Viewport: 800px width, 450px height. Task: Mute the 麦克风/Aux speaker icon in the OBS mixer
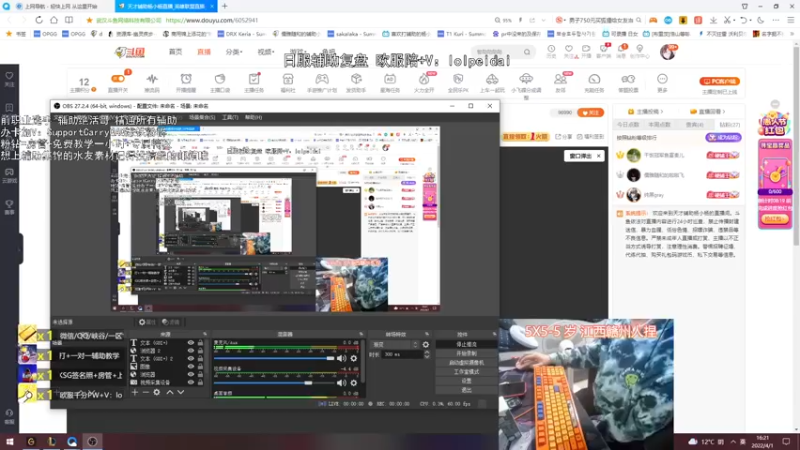pyautogui.click(x=341, y=359)
